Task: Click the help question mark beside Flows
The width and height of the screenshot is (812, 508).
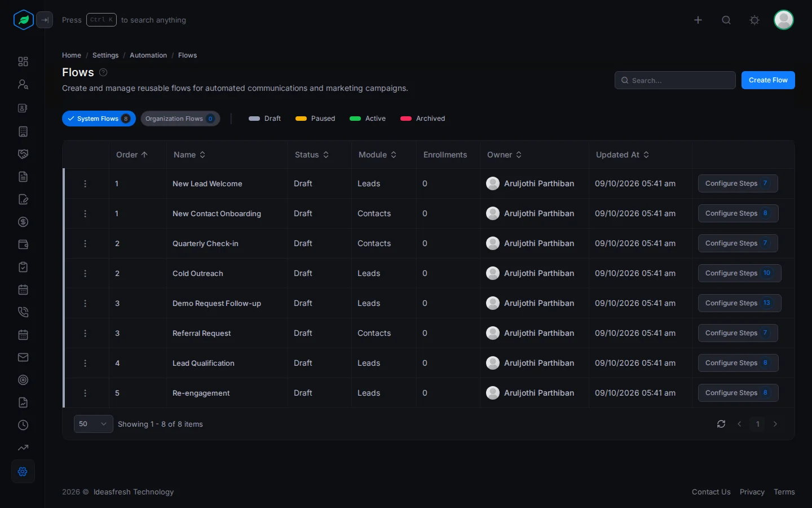Action: (103, 72)
